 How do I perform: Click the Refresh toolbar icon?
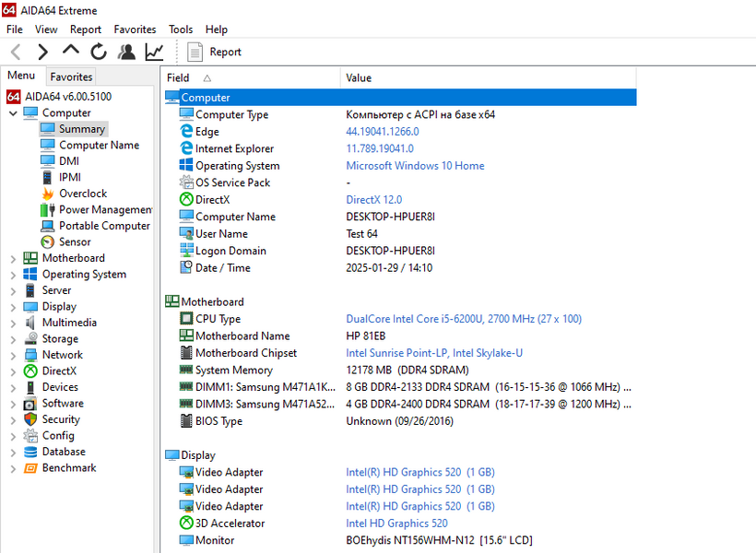99,52
